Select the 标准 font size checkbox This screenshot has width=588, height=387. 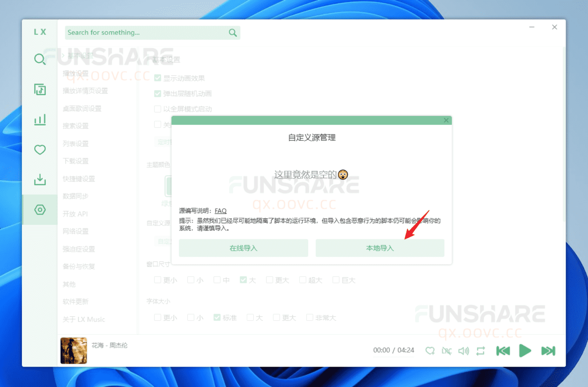217,317
